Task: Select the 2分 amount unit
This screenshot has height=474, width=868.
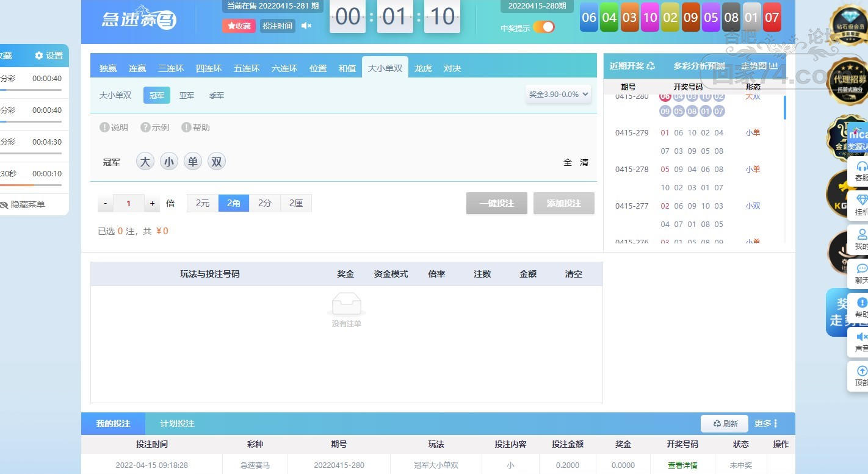Action: (x=265, y=203)
